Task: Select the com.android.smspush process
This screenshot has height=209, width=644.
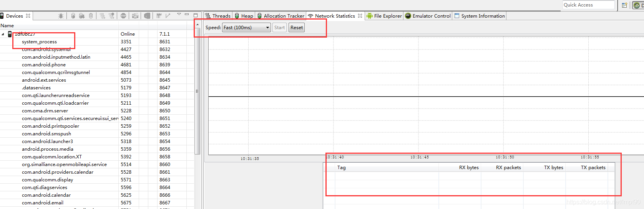Action: point(46,134)
